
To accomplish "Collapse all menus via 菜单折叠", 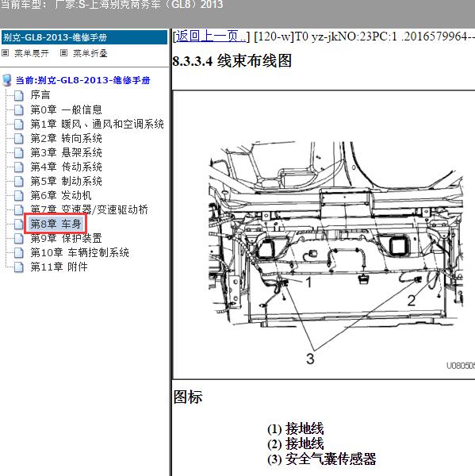I will 90,53.
